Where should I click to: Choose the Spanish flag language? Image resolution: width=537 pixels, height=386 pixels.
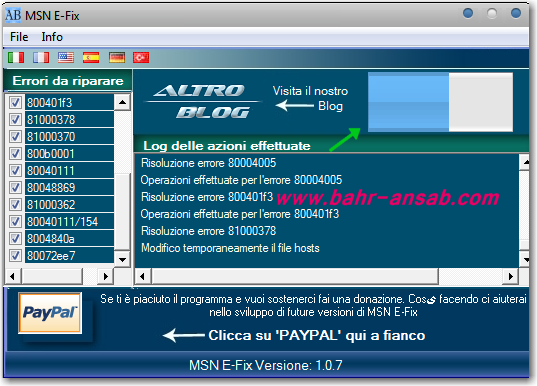91,57
